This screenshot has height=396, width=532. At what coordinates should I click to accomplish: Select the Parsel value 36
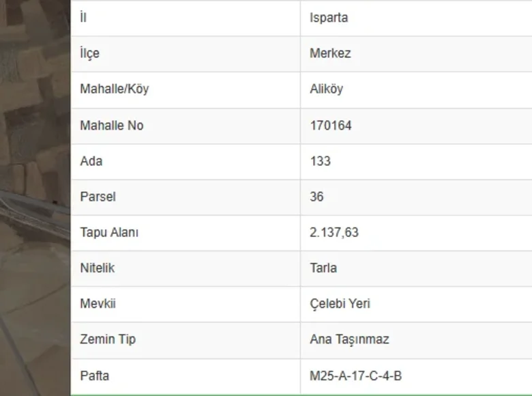316,197
